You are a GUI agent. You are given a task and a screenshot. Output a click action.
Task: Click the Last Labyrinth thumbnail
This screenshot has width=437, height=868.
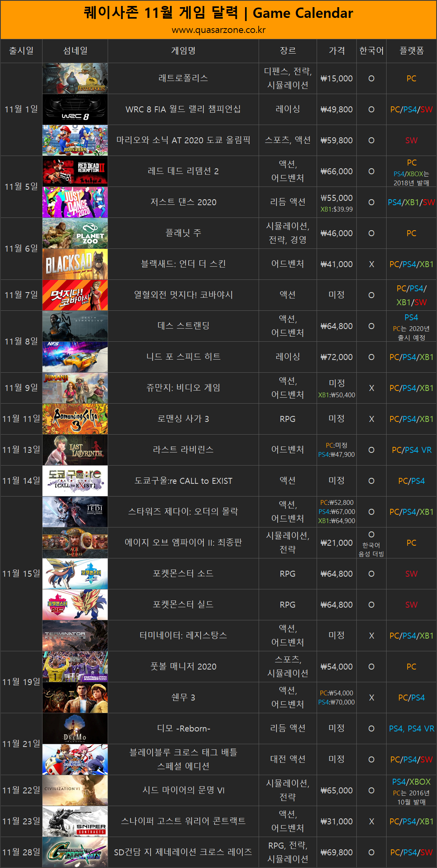(x=75, y=450)
